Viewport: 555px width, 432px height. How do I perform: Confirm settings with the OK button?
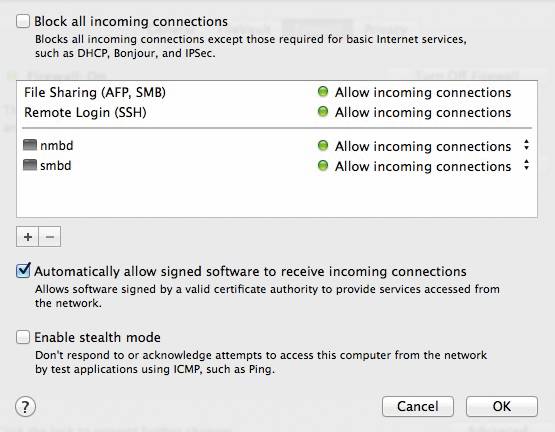(x=502, y=406)
